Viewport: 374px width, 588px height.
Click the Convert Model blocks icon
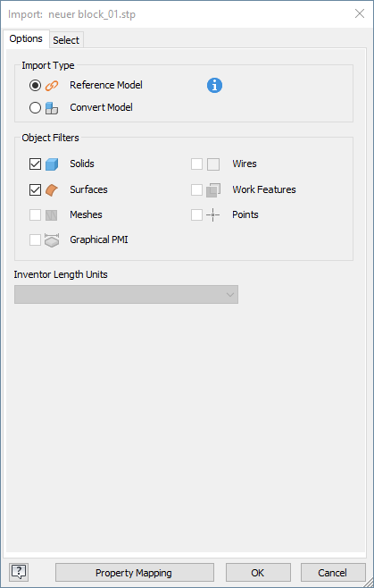tap(52, 108)
